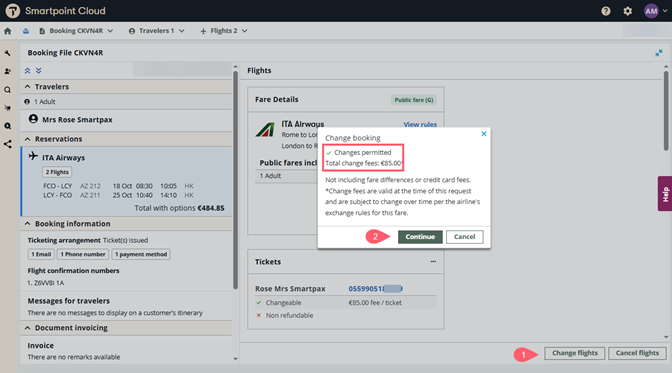This screenshot has width=672, height=373.
Task: Close the Change booking dialog
Action: tap(484, 134)
